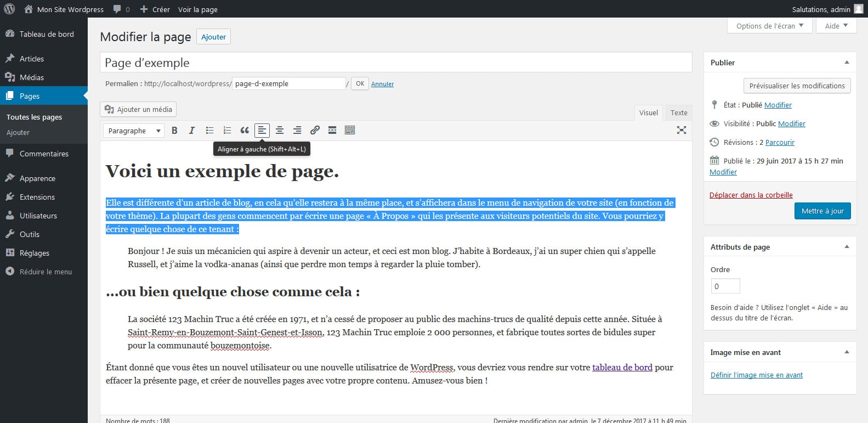Open Réglages in sidebar
The image size is (868, 423).
click(x=44, y=253)
